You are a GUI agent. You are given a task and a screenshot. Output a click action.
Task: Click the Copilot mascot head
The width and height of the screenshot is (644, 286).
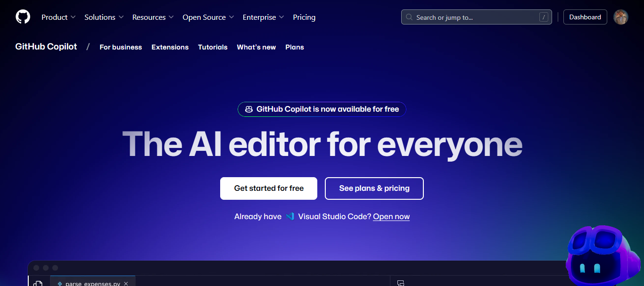tap(604, 254)
